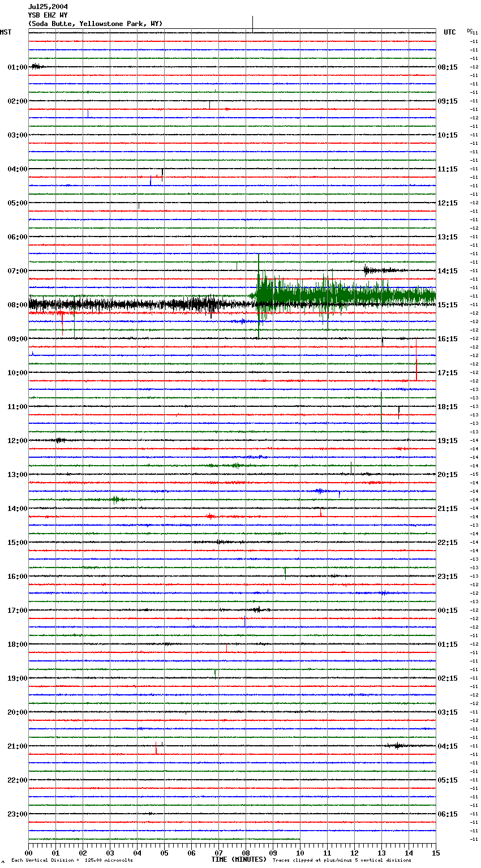Click the 08:00 MST time label

pyautogui.click(x=18, y=305)
